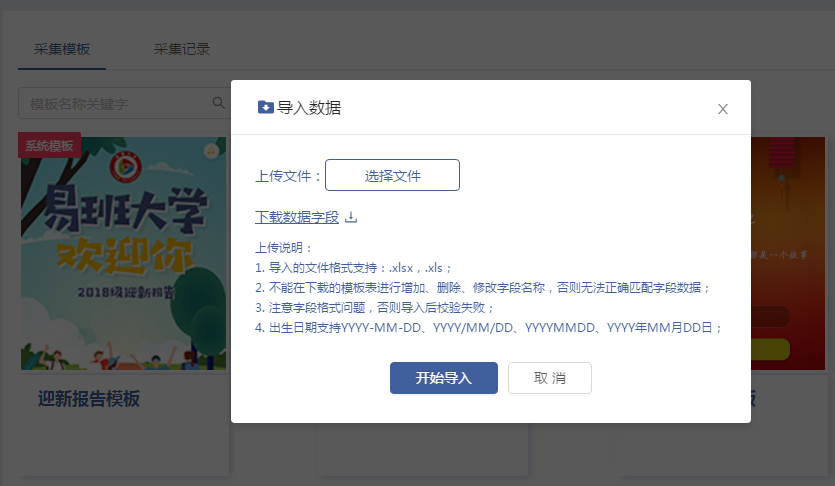Switch to the 采集模板 tab
Viewport: 835px width, 486px height.
click(62, 49)
